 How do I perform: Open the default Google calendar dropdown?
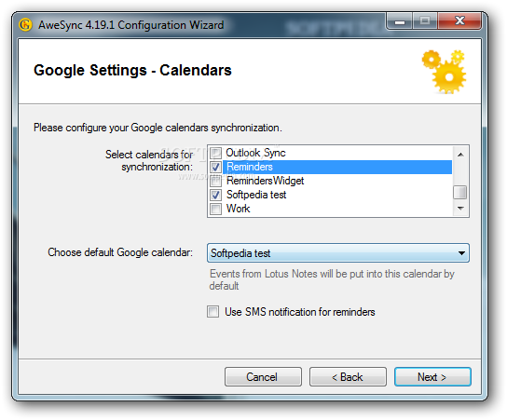[x=338, y=253]
